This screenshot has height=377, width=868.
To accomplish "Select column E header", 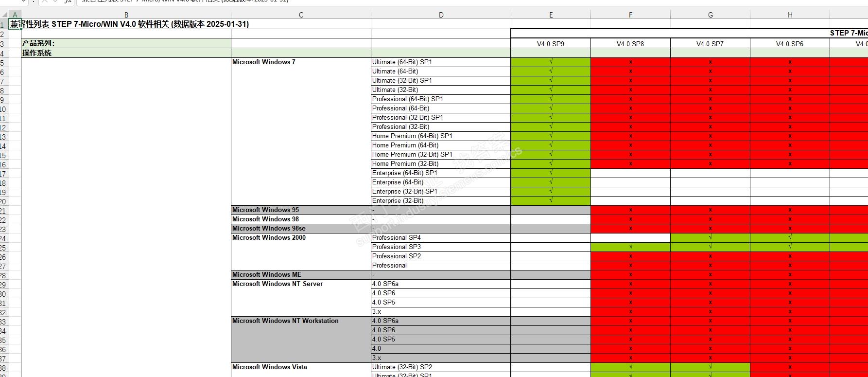I will [x=551, y=15].
